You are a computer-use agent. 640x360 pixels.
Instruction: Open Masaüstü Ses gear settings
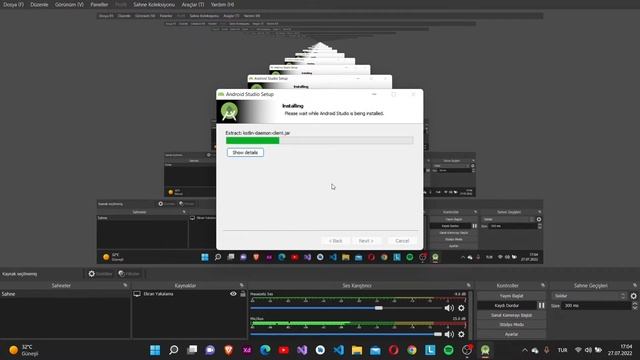(461, 308)
